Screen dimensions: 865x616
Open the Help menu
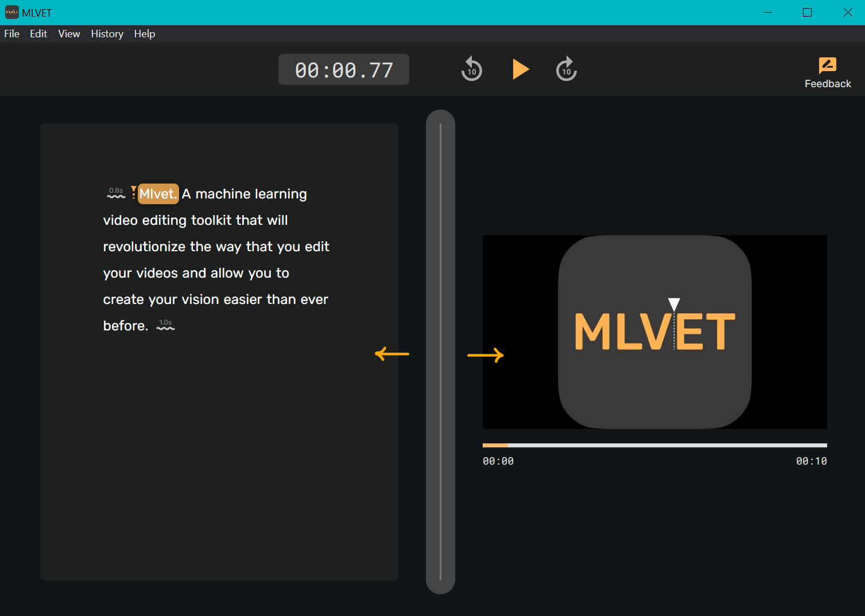click(x=145, y=34)
